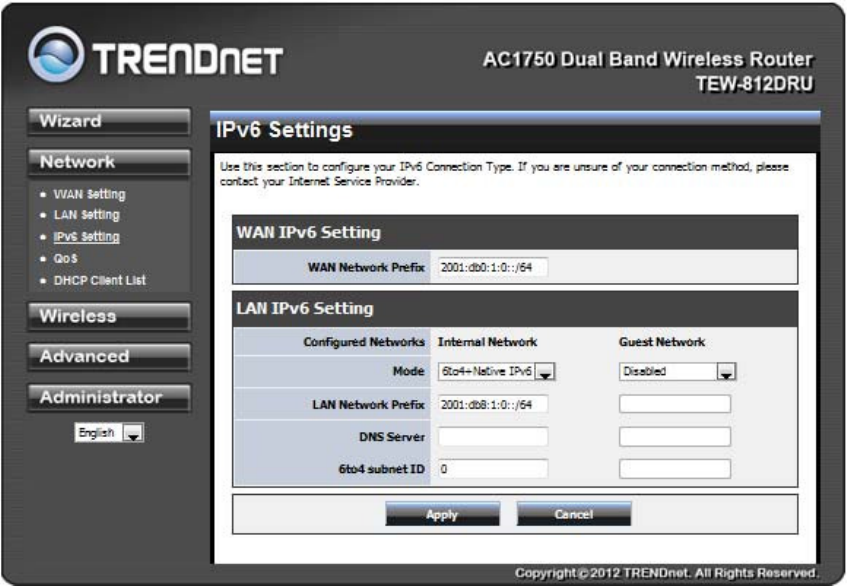This screenshot has width=847, height=586.
Task: Cancel the IPv6 setting changes
Action: [574, 514]
